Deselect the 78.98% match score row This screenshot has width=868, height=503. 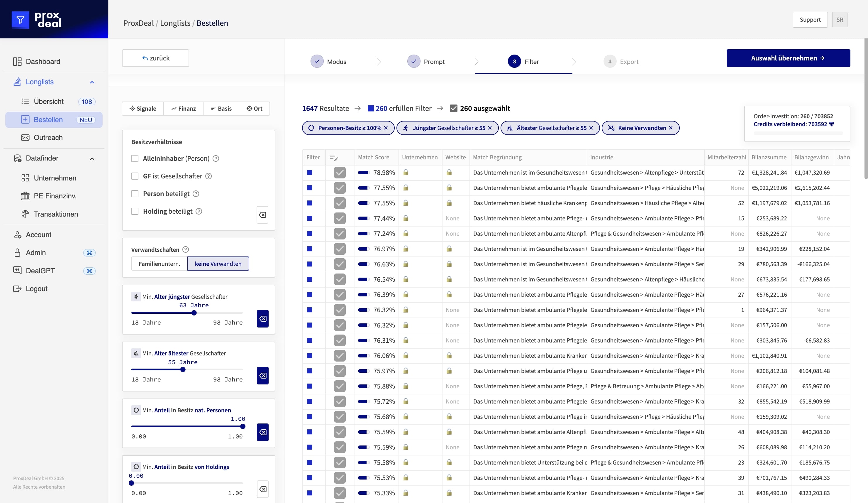tap(340, 172)
